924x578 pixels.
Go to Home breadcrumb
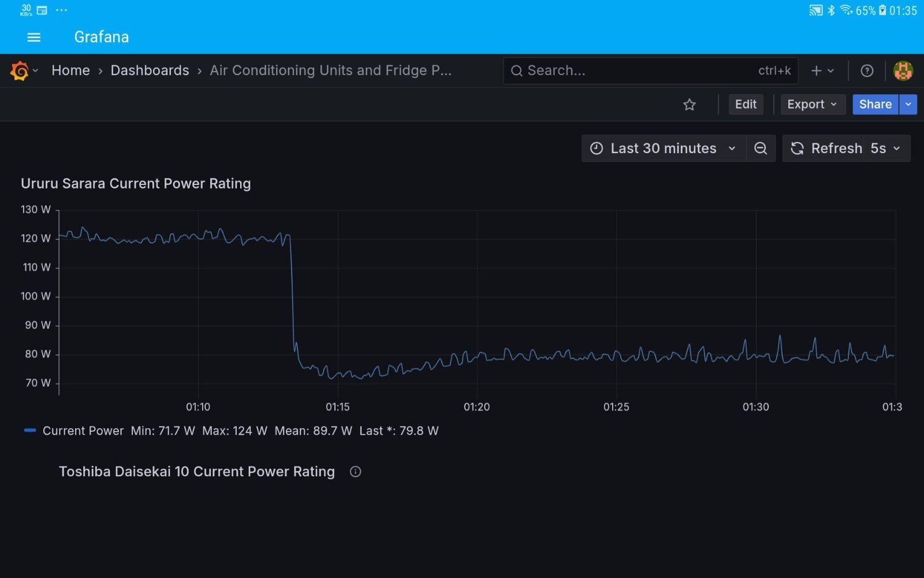pos(70,71)
